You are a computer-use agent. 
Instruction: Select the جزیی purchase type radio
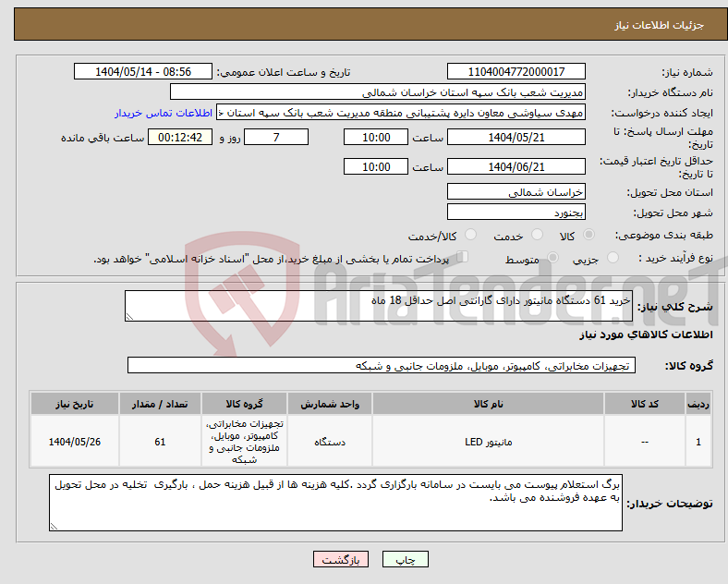[613, 258]
